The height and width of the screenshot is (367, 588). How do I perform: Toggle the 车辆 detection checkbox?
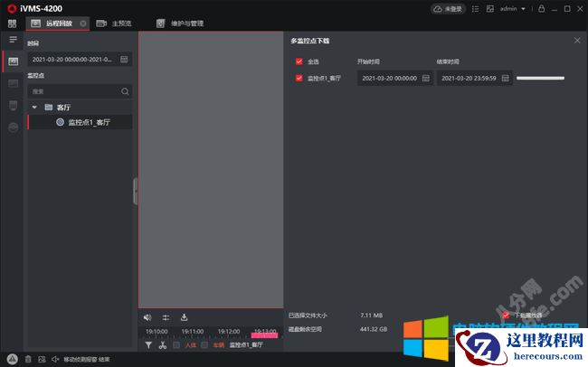tap(204, 345)
